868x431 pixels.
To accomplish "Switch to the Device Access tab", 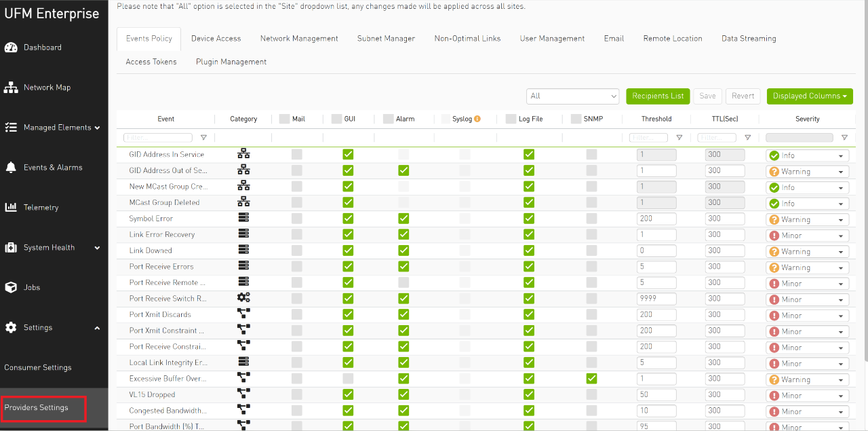I will point(216,38).
